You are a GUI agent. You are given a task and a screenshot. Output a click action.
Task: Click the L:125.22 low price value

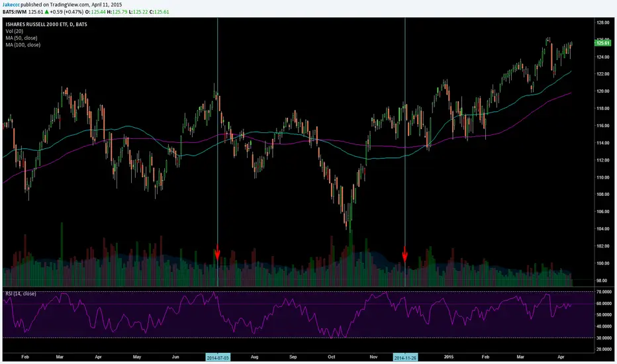pos(138,12)
